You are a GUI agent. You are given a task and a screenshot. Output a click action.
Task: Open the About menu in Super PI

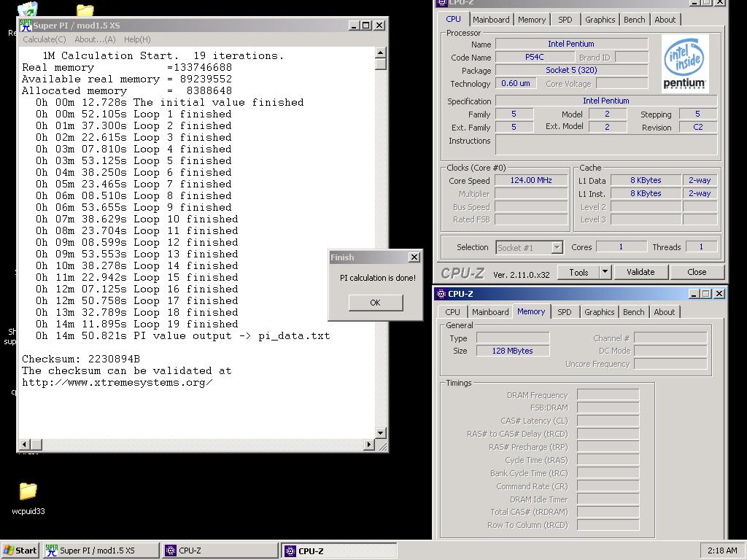[95, 39]
